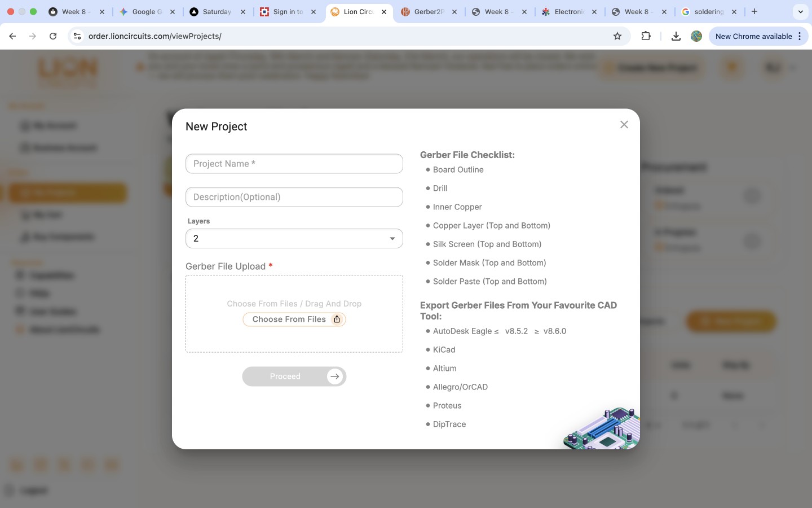Screen dimensions: 812x508
Task: Click the Proceed button
Action: [294, 376]
